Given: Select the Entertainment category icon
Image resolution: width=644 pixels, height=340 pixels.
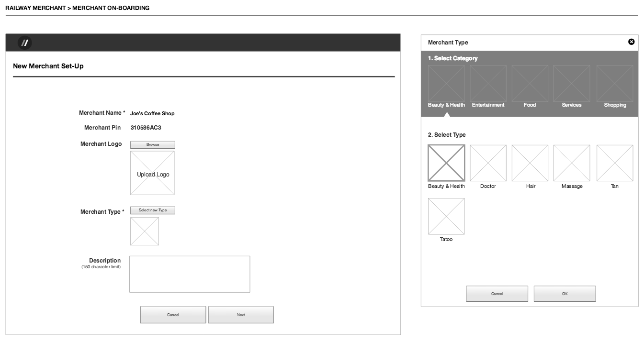Looking at the screenshot, I should pos(488,83).
